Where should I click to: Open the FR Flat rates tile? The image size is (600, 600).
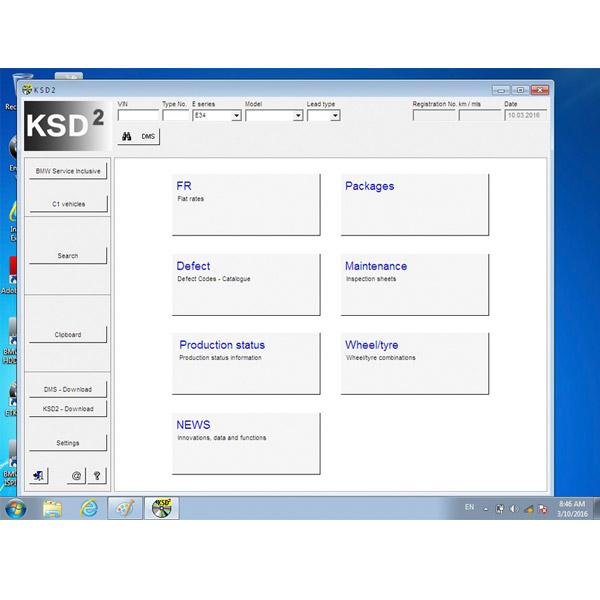point(246,204)
